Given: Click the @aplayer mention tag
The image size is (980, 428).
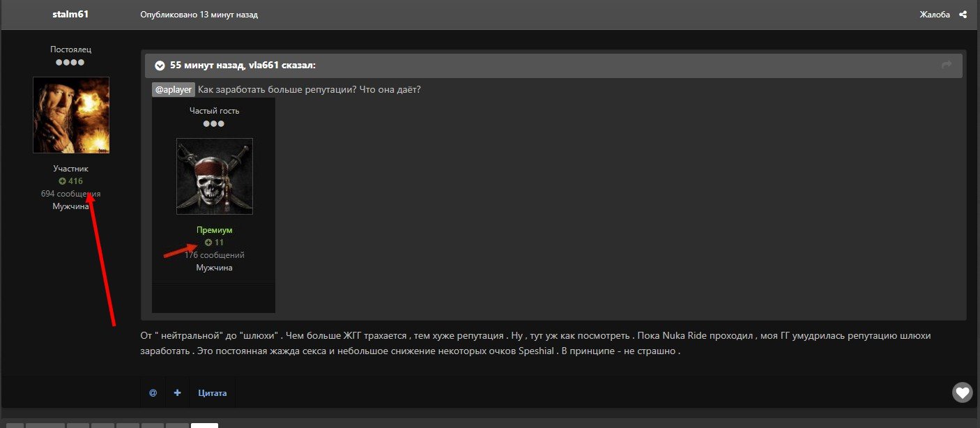Looking at the screenshot, I should pos(174,89).
